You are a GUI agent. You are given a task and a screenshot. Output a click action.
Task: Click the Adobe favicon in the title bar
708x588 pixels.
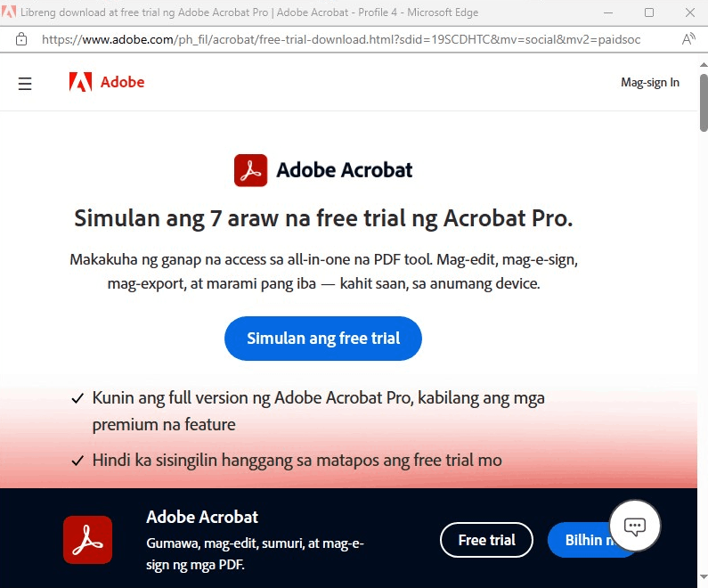[x=9, y=12]
